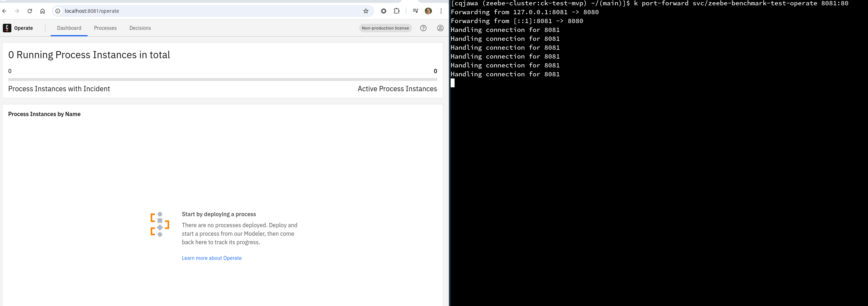Open the user account icon in Operate
Image resolution: width=868 pixels, height=306 pixels.
(440, 28)
